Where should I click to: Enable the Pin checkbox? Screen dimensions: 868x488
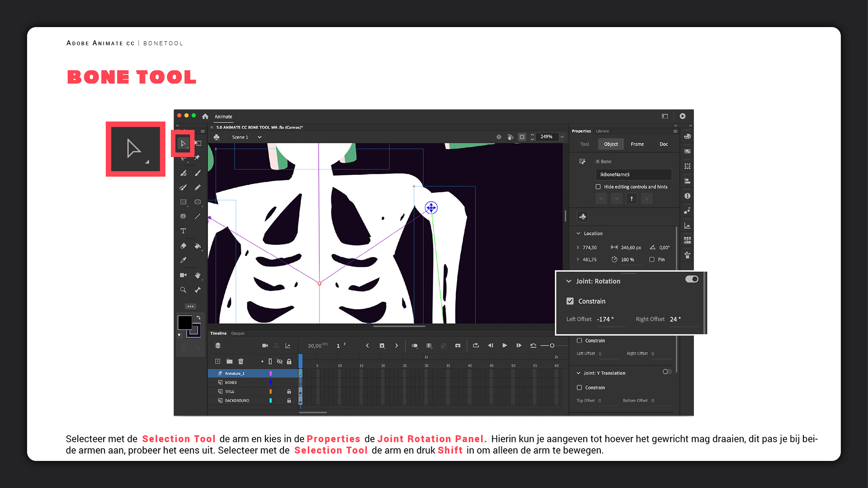[652, 259]
